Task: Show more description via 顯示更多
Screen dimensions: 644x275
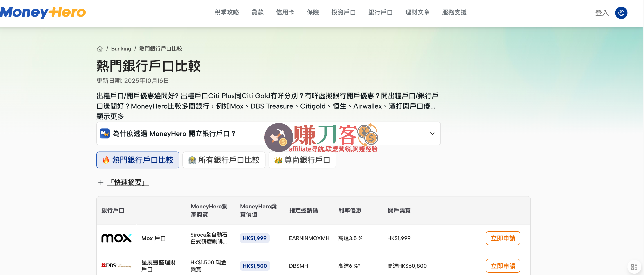Action: pos(110,116)
